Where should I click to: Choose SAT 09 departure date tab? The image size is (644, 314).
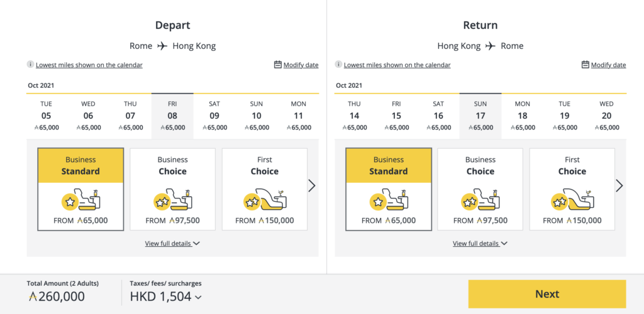[214, 116]
